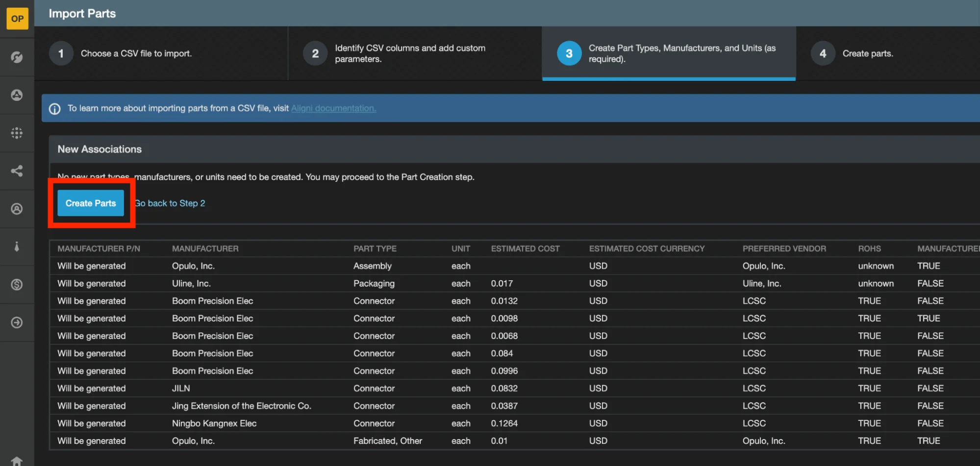Click the home icon at sidebar bottom
The height and width of the screenshot is (466, 980).
(x=17, y=461)
